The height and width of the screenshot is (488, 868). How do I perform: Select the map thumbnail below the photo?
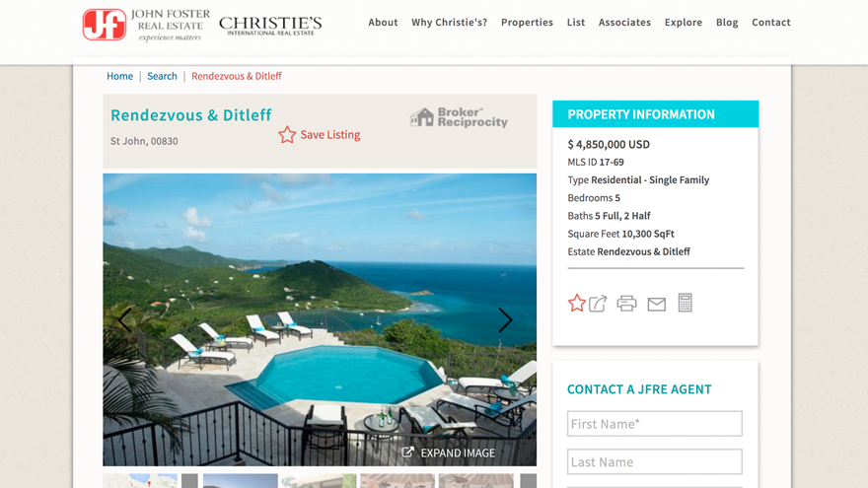tap(140, 481)
